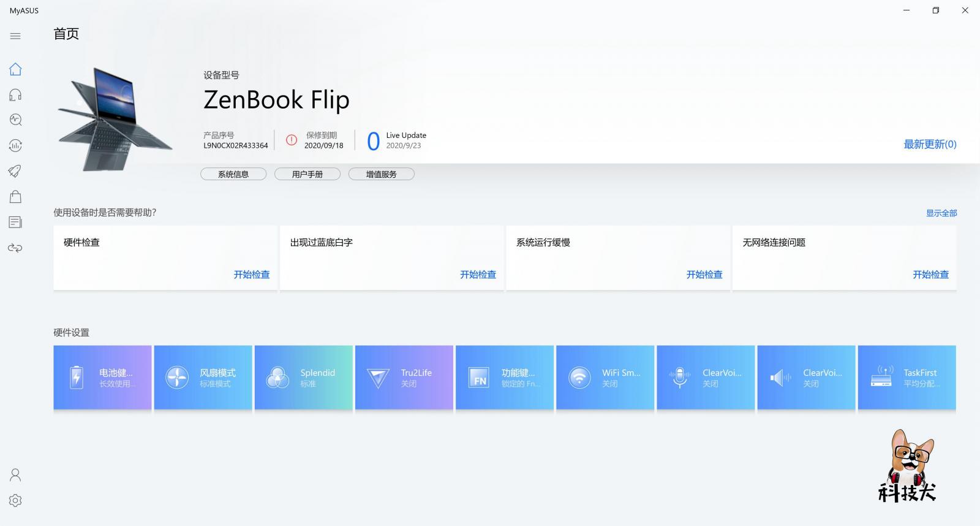Click the 系统信息 button
Image resolution: width=980 pixels, height=526 pixels.
[x=233, y=174]
